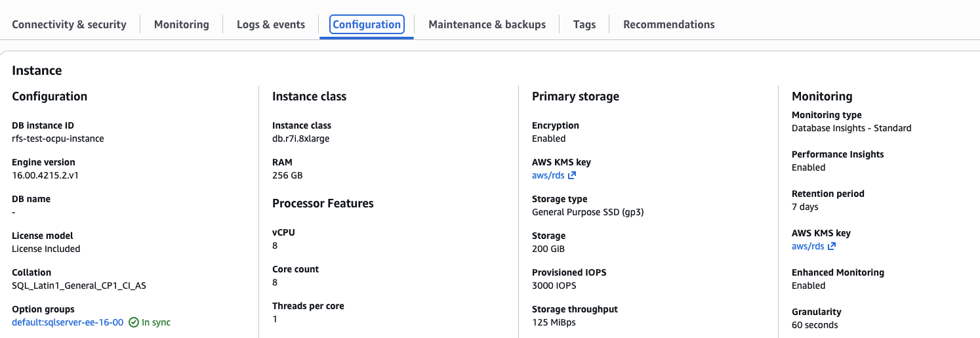Switch to the Monitoring tab
The height and width of the screenshot is (338, 980).
pyautogui.click(x=181, y=24)
